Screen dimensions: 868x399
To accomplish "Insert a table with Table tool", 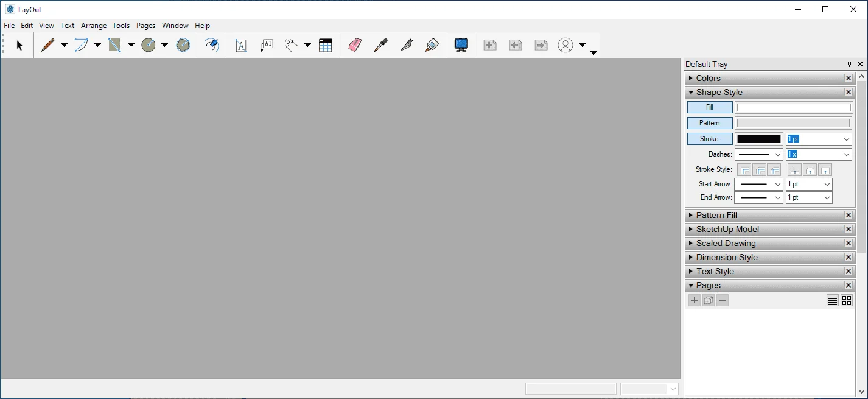I will pos(326,45).
